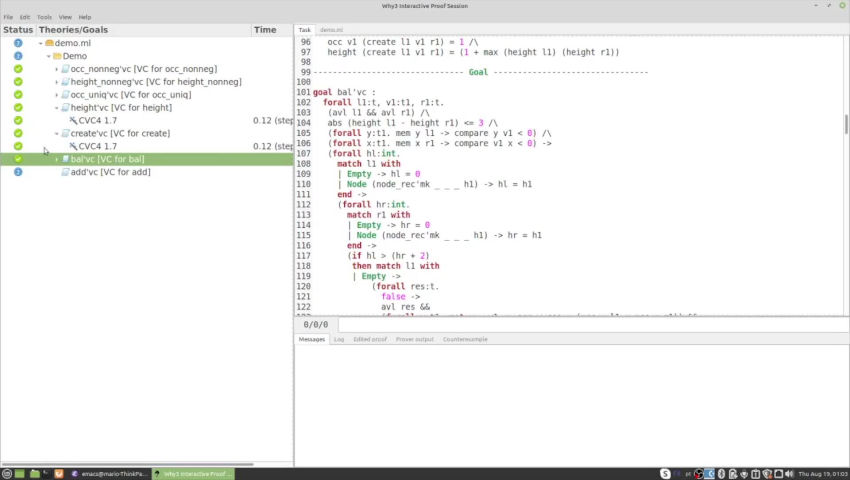Switch to the emacs window in the taskbar

pos(109,473)
